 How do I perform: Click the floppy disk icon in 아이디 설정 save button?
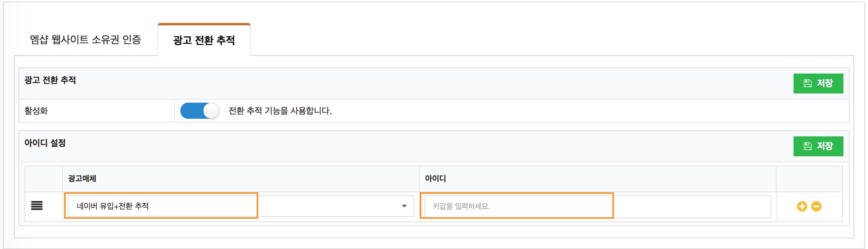808,146
